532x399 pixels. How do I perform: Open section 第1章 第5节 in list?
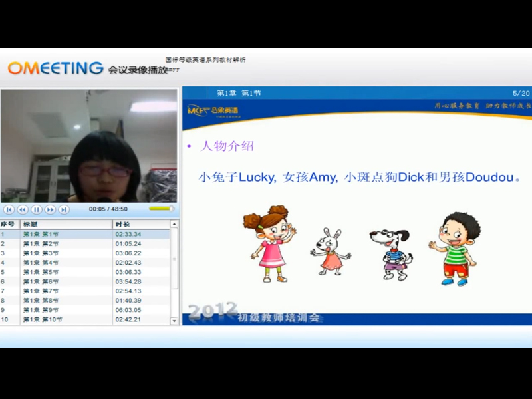41,272
